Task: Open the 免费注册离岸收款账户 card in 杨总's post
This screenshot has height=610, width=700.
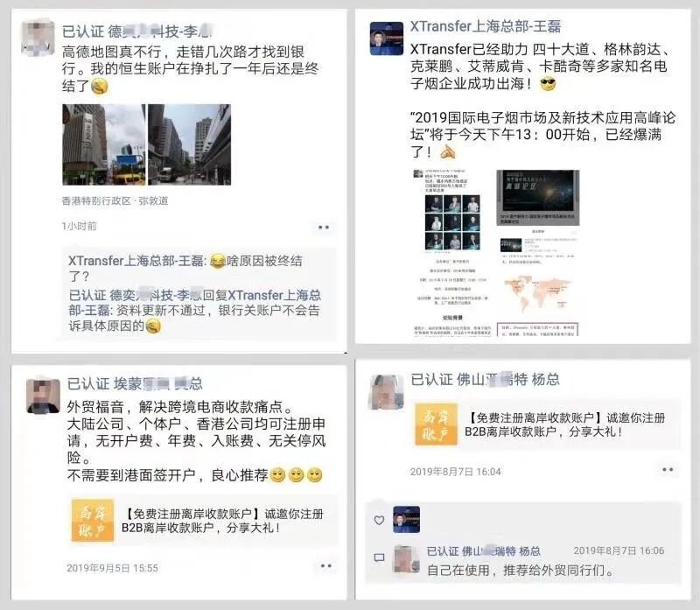Action: (x=546, y=424)
